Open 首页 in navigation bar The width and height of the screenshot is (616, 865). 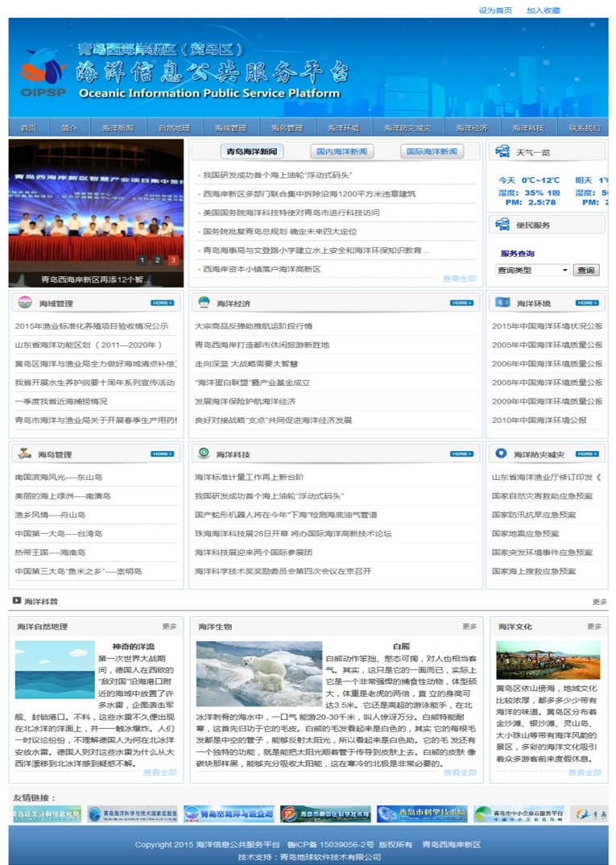click(x=29, y=128)
